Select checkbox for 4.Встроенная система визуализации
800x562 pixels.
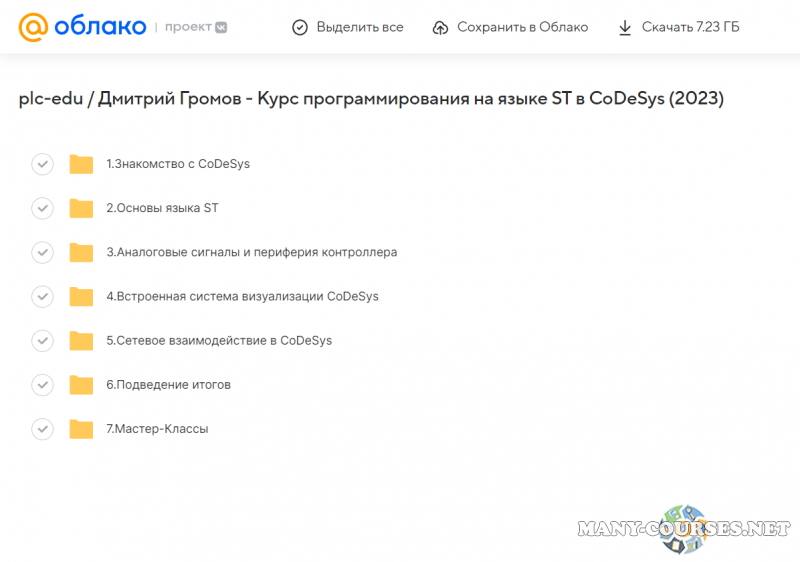[x=42, y=296]
